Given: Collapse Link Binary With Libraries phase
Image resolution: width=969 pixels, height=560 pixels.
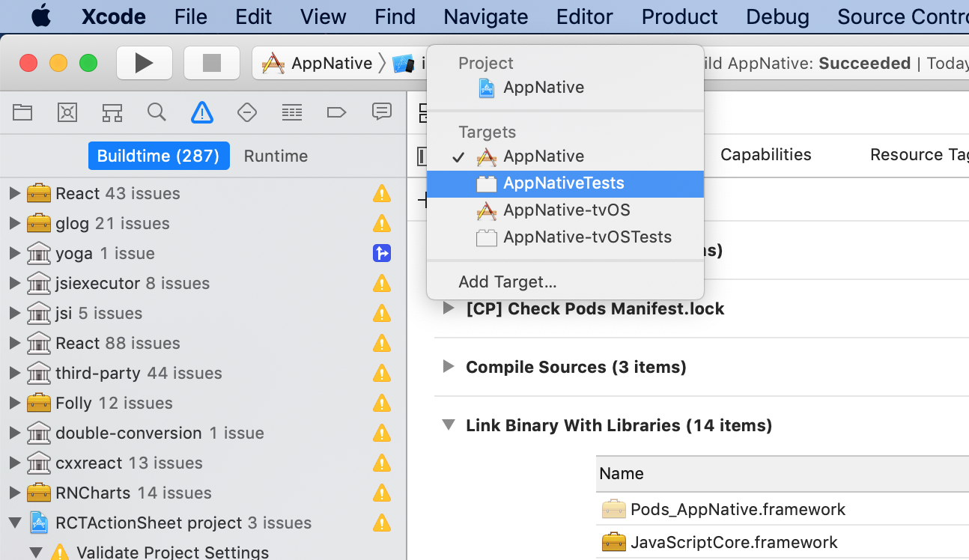Looking at the screenshot, I should tap(449, 424).
